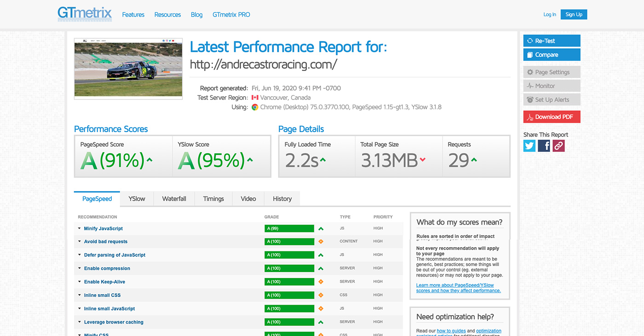Screen dimensions: 644x336
Task: Select the PageSpeed tab
Action: coord(97,199)
